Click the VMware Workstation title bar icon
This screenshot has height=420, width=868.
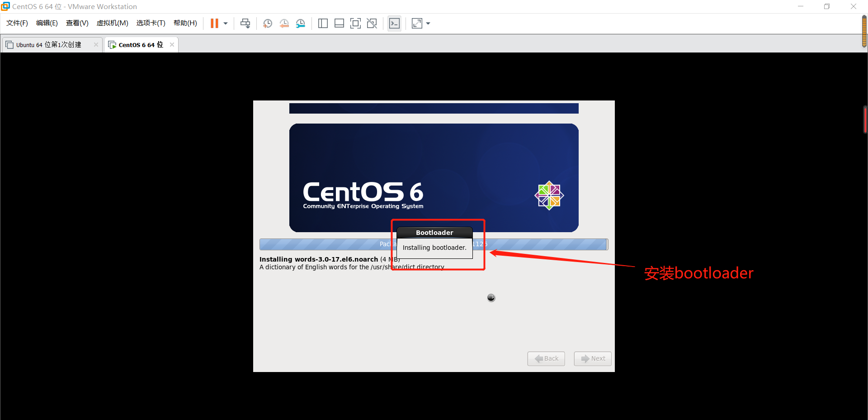tap(5, 6)
